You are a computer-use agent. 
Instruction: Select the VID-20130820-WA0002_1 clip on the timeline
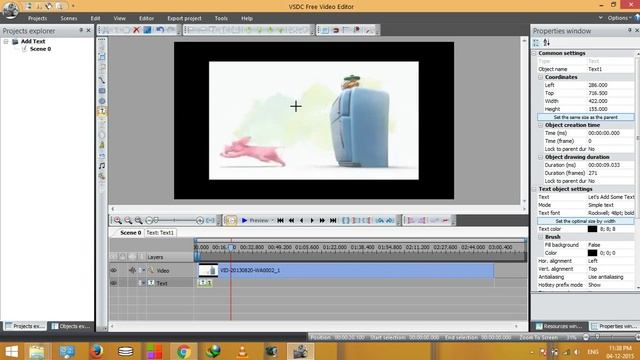tap(346, 270)
